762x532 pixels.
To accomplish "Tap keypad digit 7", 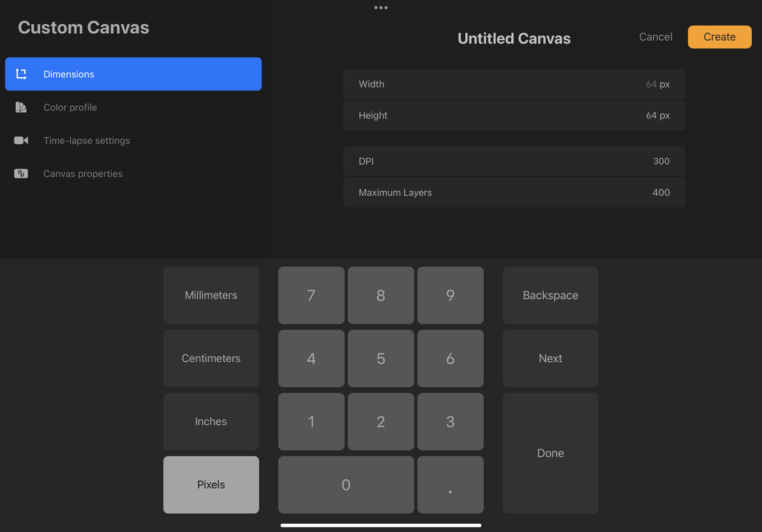I will click(x=311, y=295).
